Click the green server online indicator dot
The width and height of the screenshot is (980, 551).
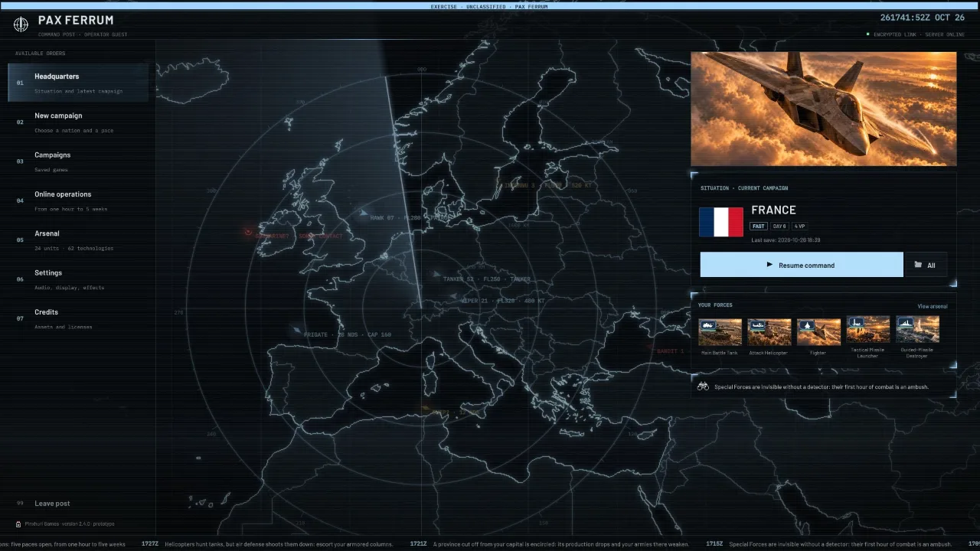pyautogui.click(x=867, y=34)
